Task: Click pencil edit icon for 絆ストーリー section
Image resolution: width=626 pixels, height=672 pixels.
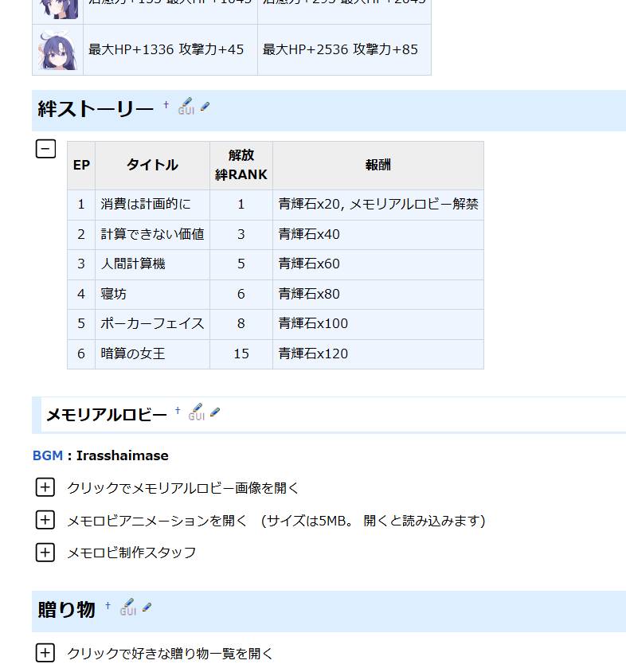Action: point(205,106)
